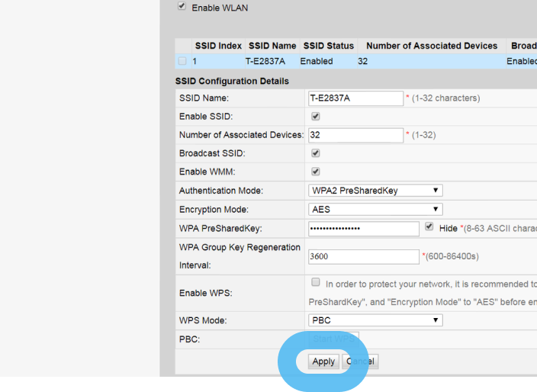The width and height of the screenshot is (537, 392).
Task: Open the Authentication Mode dropdown
Action: (375, 191)
